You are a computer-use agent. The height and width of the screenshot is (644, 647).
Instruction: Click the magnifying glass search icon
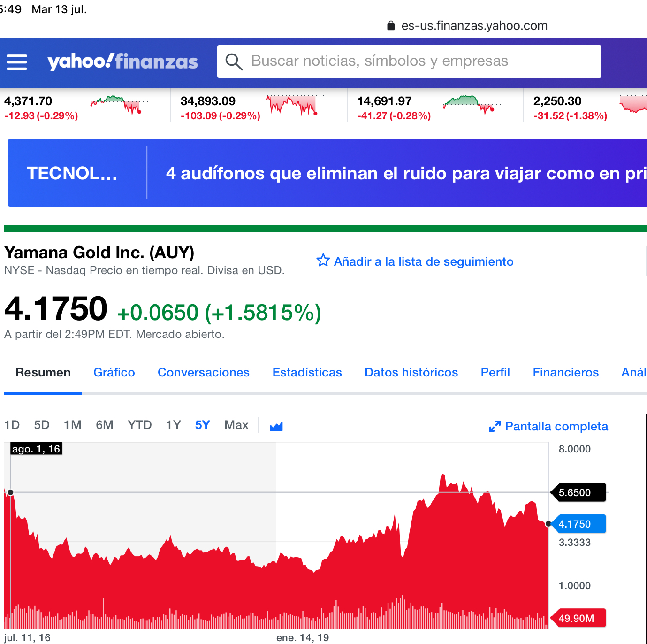pyautogui.click(x=234, y=61)
